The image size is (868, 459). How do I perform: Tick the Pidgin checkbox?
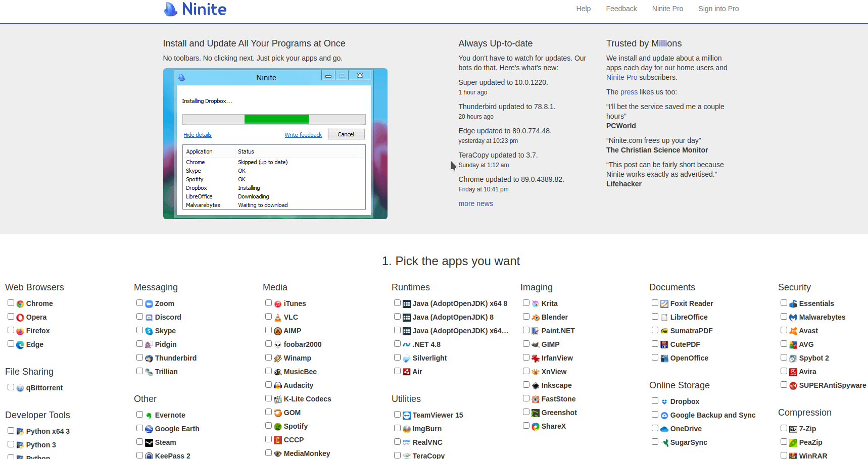tap(139, 344)
